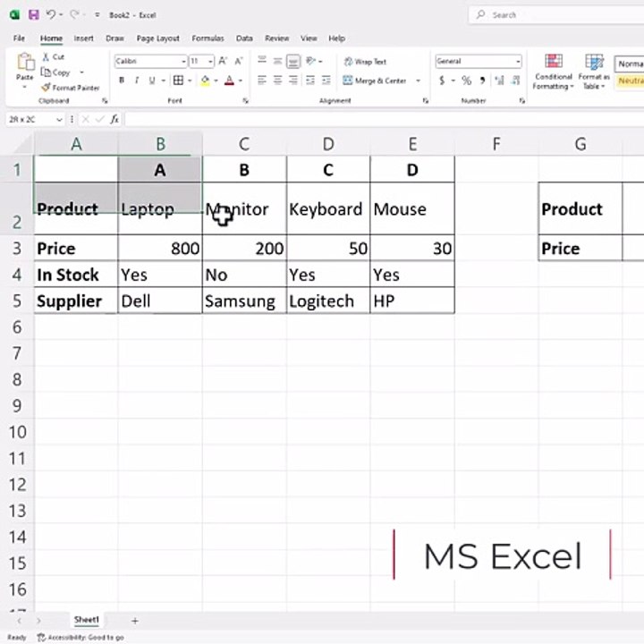Open the Font Color dropdown arrow

click(x=241, y=80)
